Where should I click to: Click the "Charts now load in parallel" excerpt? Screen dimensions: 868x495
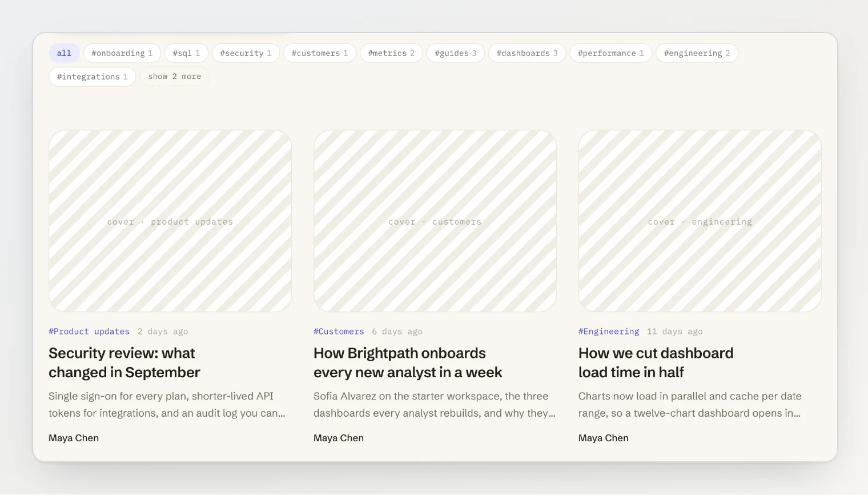[x=690, y=405]
